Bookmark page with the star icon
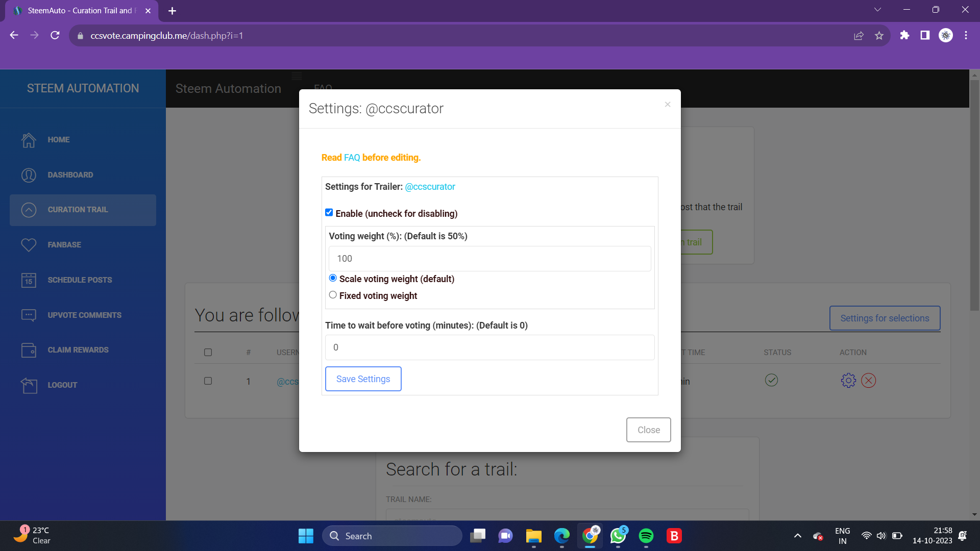The image size is (980, 551). [x=879, y=36]
